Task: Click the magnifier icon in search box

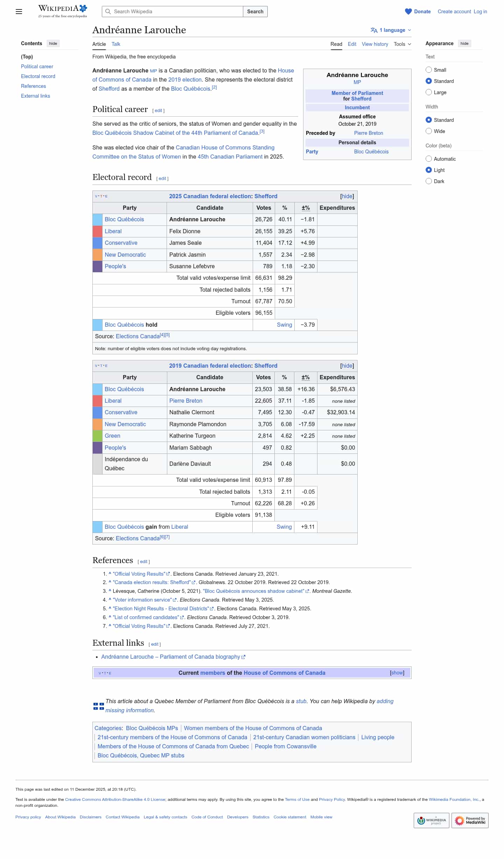Action: (108, 12)
